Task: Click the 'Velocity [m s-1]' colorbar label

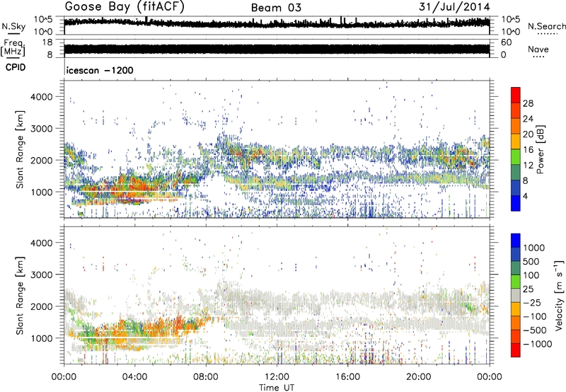Action: pyautogui.click(x=559, y=295)
